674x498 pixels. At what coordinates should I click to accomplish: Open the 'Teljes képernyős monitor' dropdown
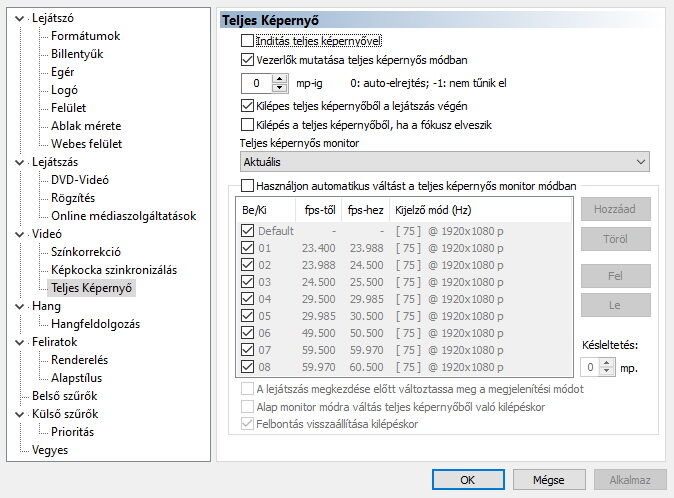point(444,162)
